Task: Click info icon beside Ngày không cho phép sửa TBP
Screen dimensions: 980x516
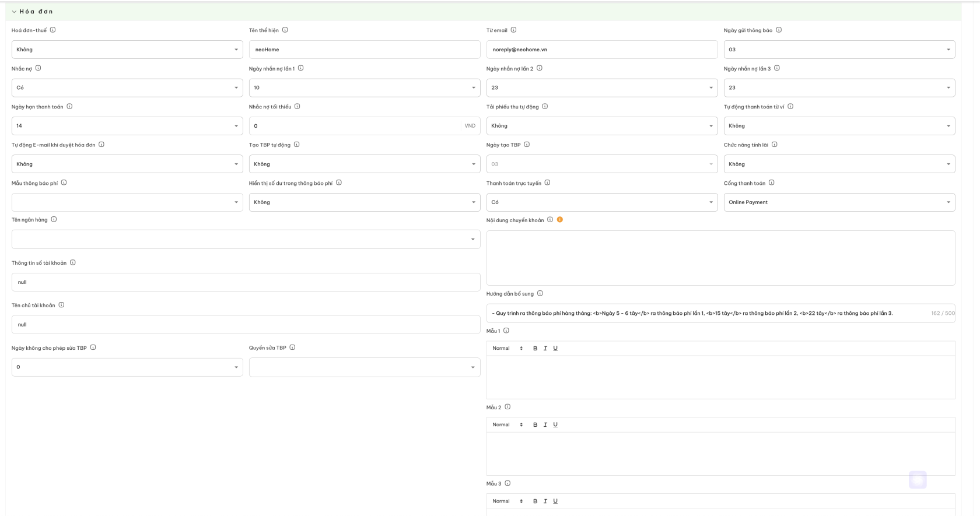Action: 93,347
